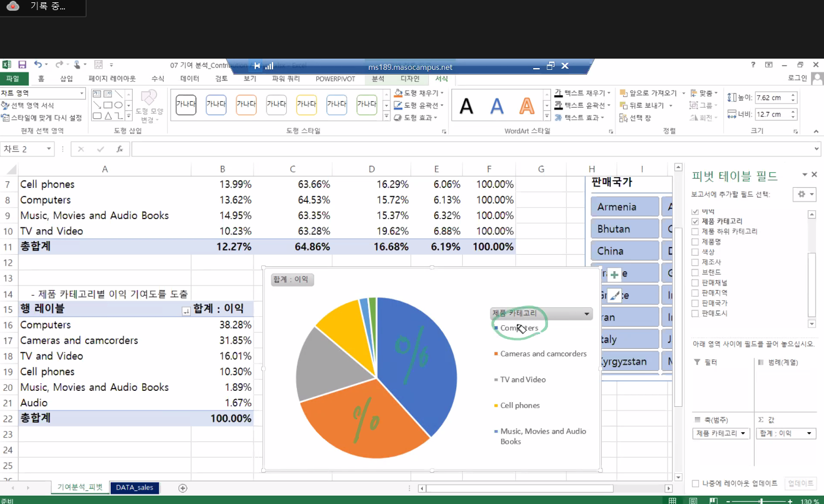Click the Undo arrow icon
This screenshot has width=824, height=504.
click(x=38, y=65)
